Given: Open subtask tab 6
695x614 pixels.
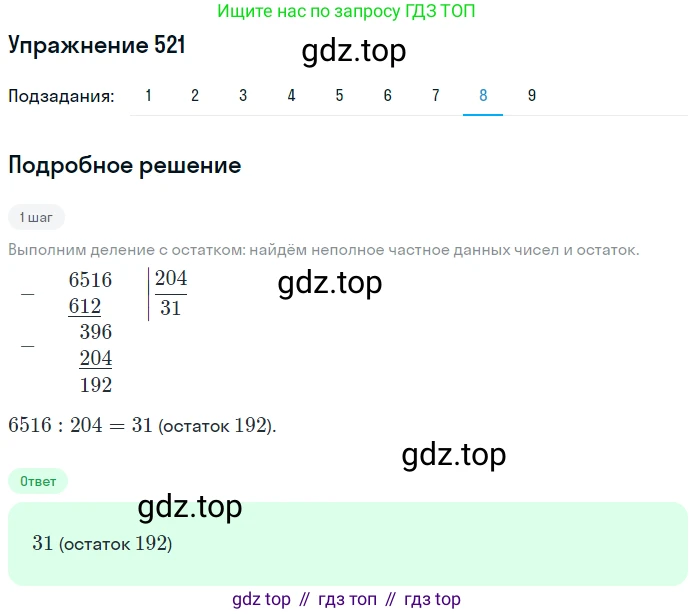Looking at the screenshot, I should [387, 95].
